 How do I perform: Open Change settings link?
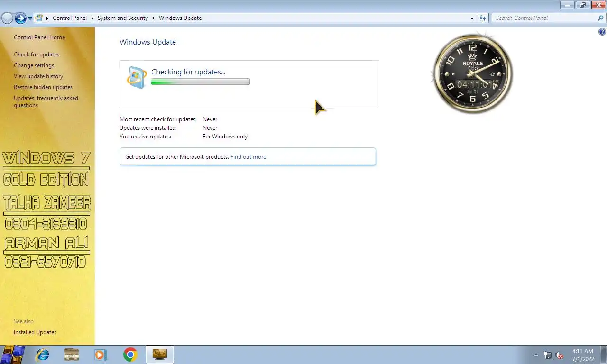point(34,65)
